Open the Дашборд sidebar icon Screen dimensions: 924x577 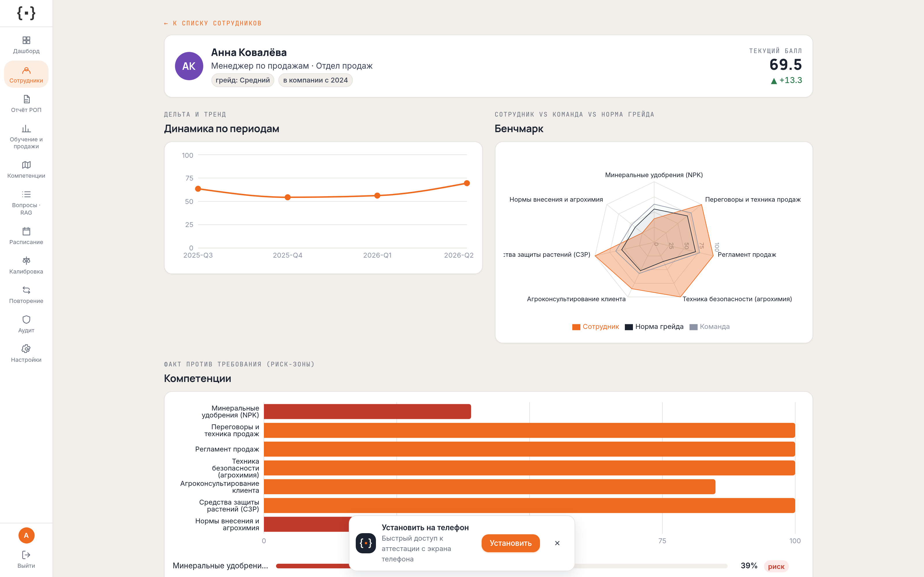tap(26, 40)
